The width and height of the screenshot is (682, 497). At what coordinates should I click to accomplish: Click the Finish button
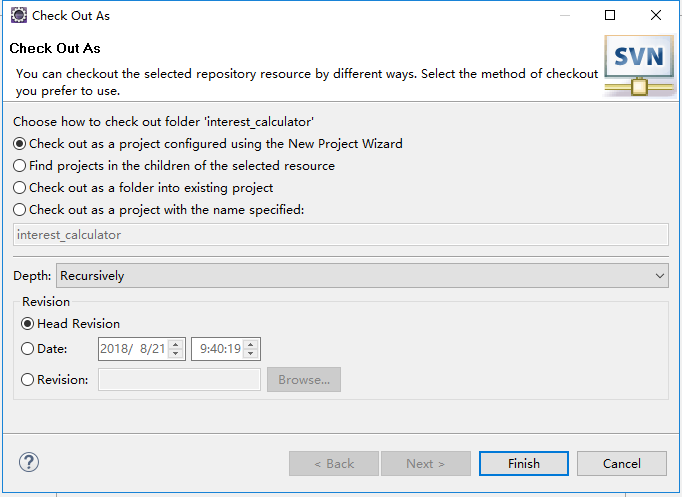(x=523, y=463)
